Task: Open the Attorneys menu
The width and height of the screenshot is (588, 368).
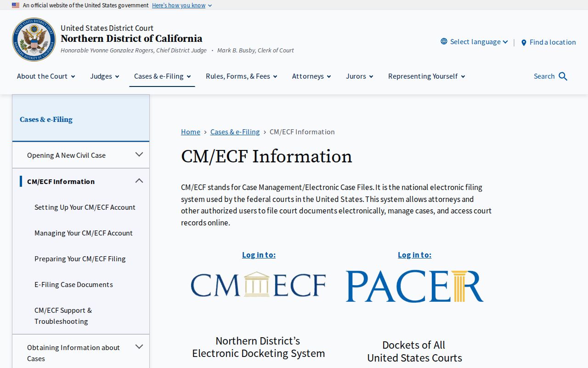Action: (311, 76)
